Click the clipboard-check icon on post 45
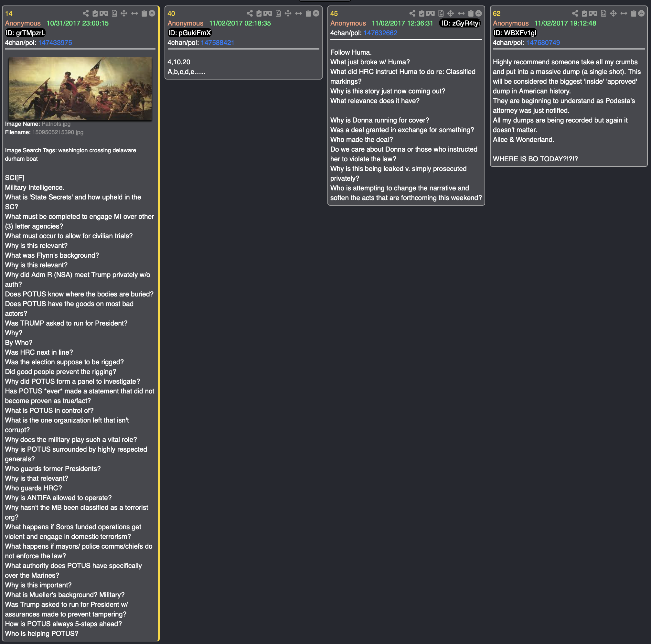 coord(422,14)
